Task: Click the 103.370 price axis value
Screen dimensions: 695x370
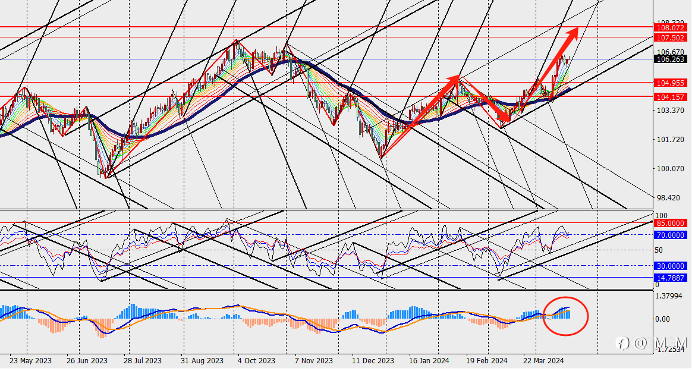Action: pos(670,110)
